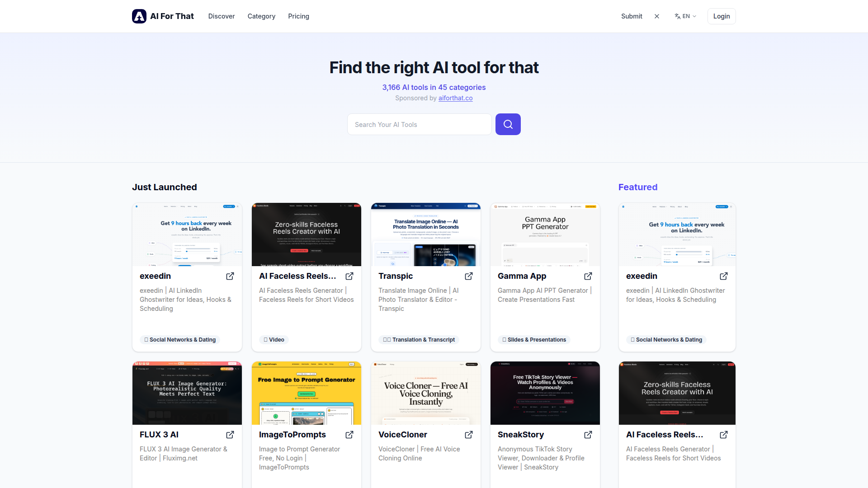This screenshot has height=488, width=868.
Task: Click the AI For That logo icon
Action: 139,16
